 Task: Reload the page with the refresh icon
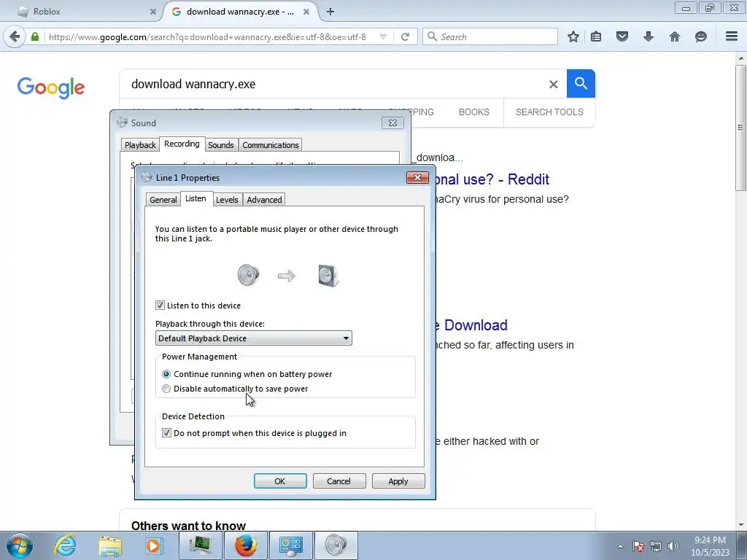click(405, 36)
